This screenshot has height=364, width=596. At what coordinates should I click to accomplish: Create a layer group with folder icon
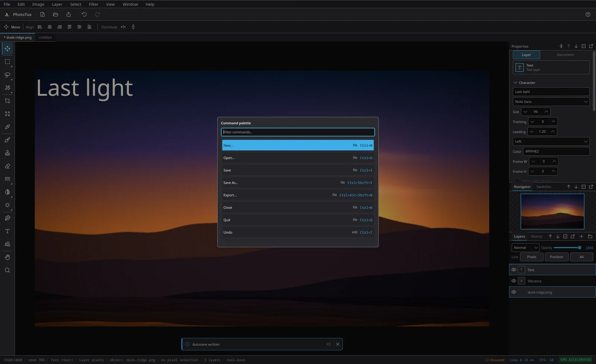pos(590,236)
